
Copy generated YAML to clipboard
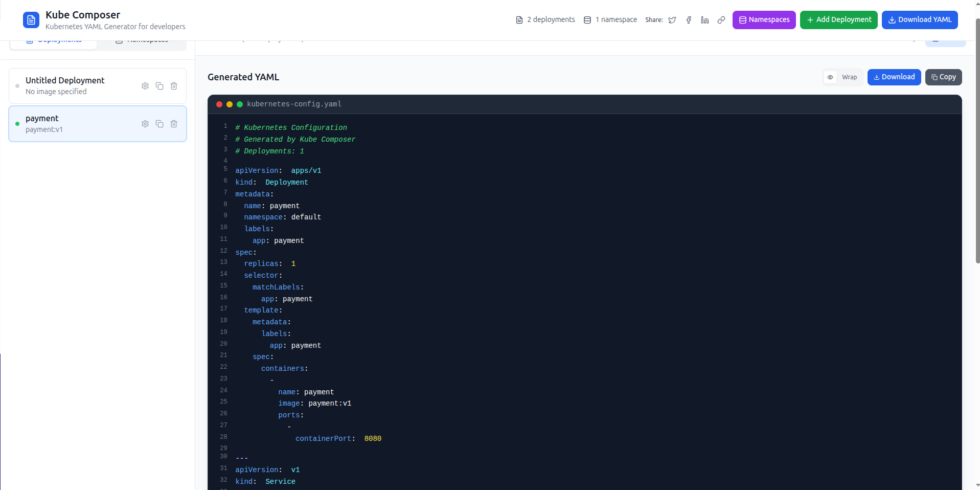tap(943, 77)
